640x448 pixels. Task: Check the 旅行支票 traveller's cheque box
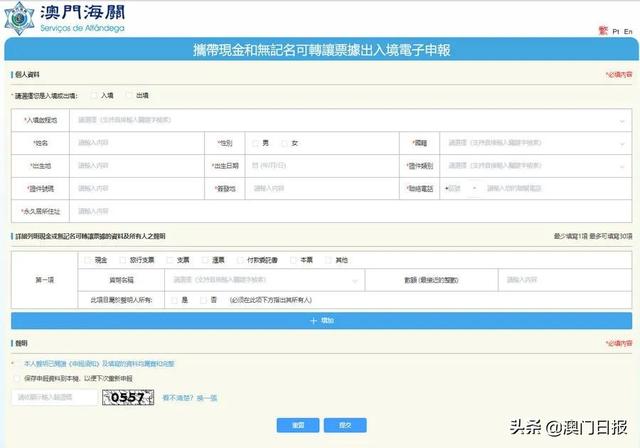click(120, 260)
